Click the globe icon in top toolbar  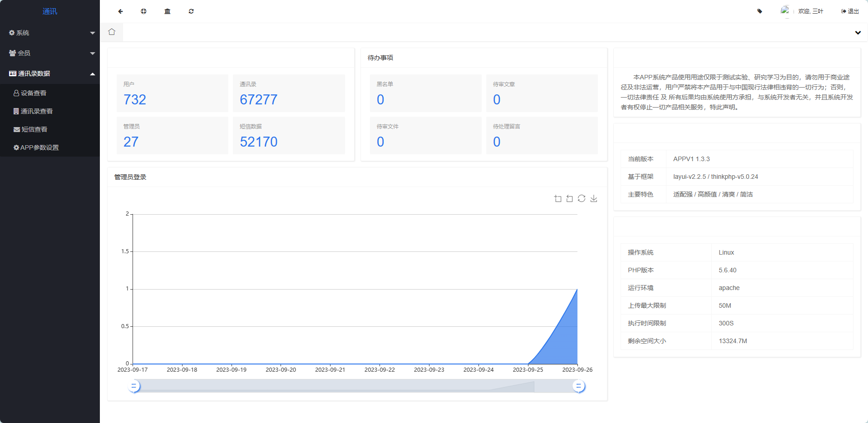click(143, 11)
